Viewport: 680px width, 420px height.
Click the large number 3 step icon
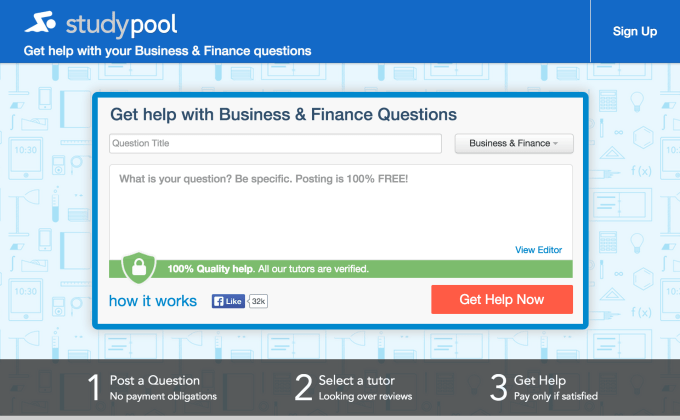(498, 388)
